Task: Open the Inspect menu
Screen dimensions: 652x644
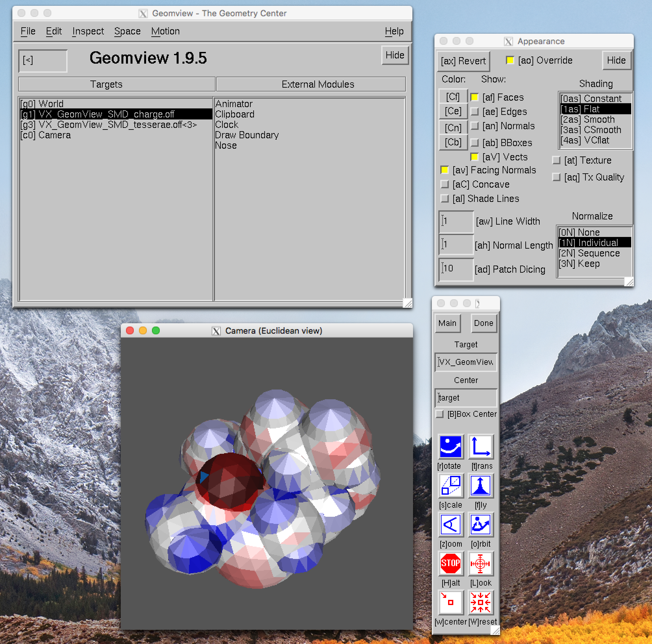Action: pos(88,31)
